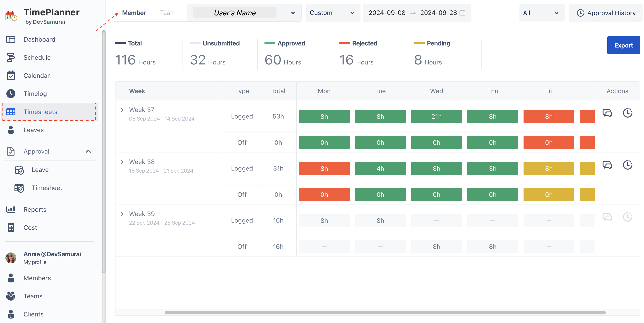Click the Approved 60 Hours summary
The image size is (644, 323).
tap(285, 54)
